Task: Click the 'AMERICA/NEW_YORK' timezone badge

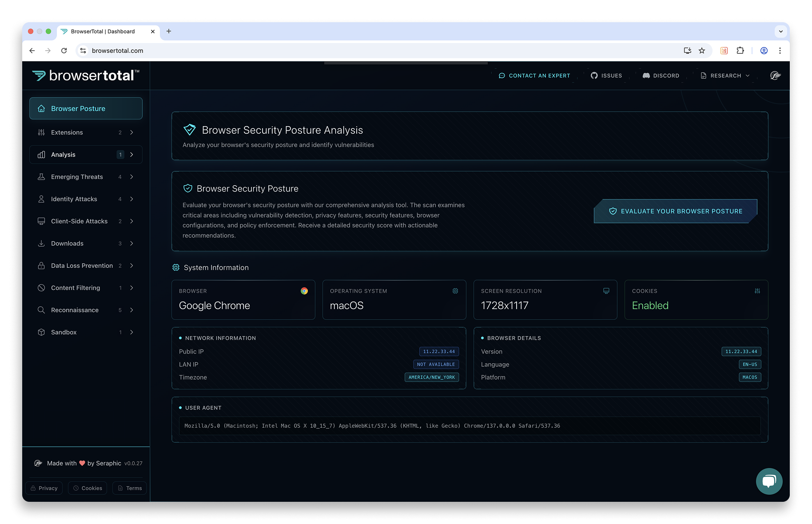Action: click(432, 377)
